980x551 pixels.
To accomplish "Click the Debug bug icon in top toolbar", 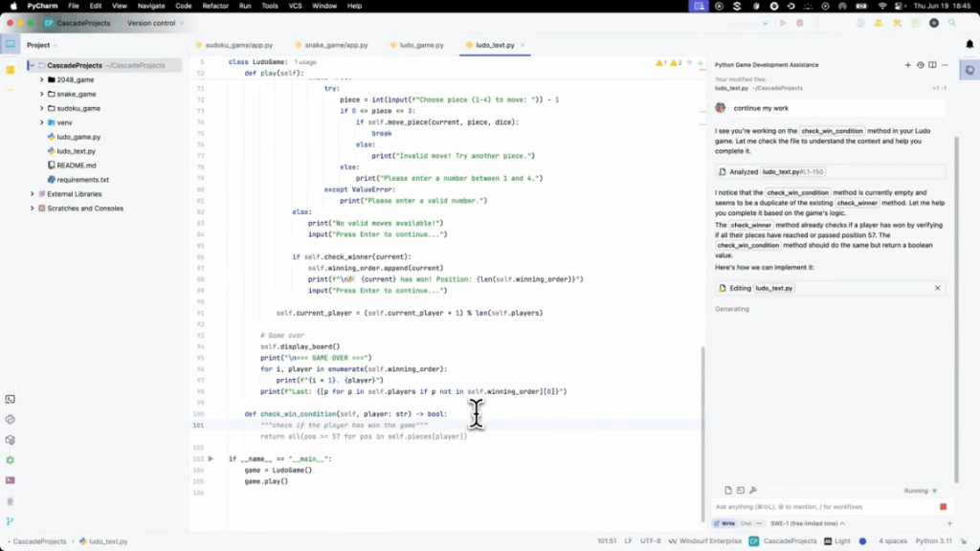I will (x=800, y=23).
